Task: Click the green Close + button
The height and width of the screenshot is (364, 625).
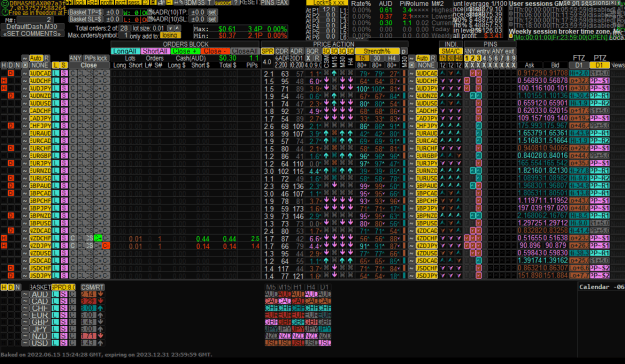Action: pos(185,51)
